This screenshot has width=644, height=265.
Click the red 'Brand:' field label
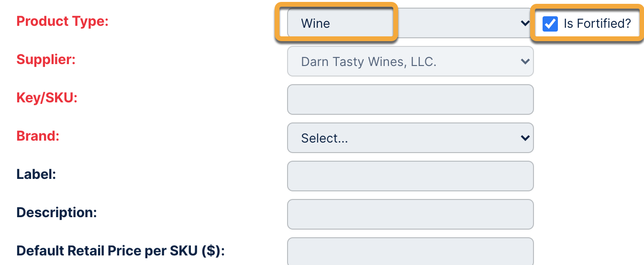point(38,136)
